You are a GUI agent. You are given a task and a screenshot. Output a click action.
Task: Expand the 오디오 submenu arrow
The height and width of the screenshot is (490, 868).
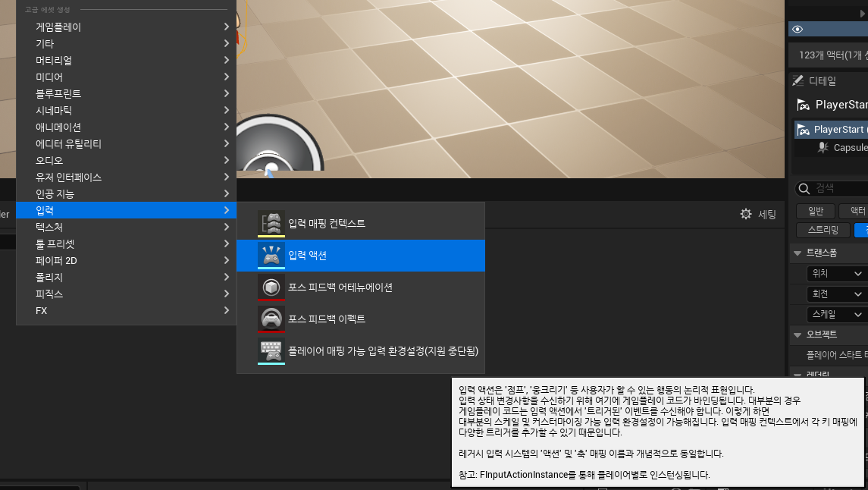[x=227, y=160]
